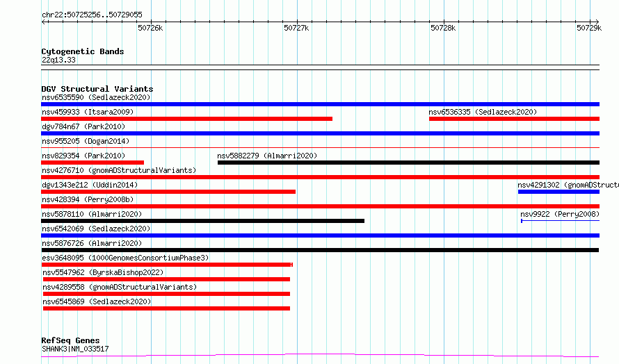619x364 pixels.
Task: Click the nsv6535590 (Sedlazeck2020) variant label
Action: 96,97
